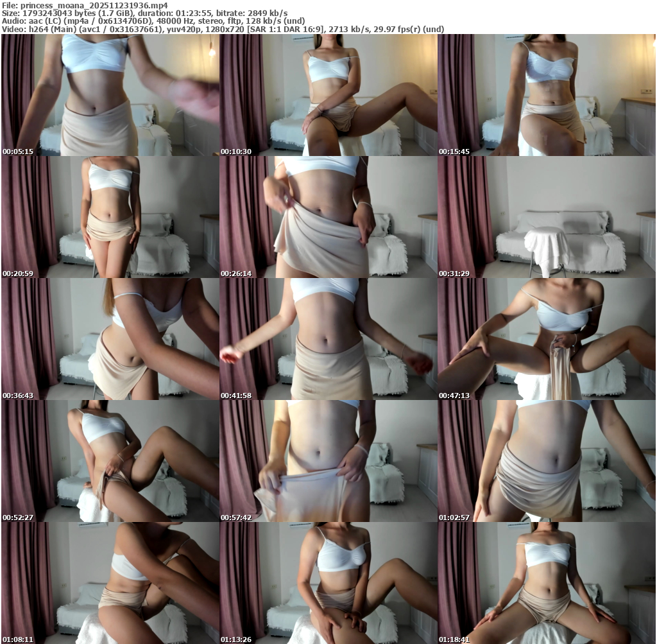
Task: Select the 01:13:26 thumbnail
Action: point(328,583)
